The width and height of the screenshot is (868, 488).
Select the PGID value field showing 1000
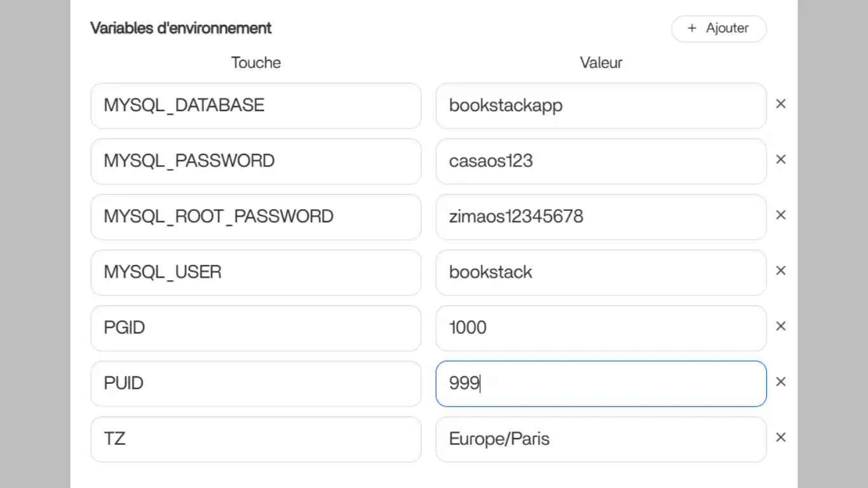(x=600, y=328)
